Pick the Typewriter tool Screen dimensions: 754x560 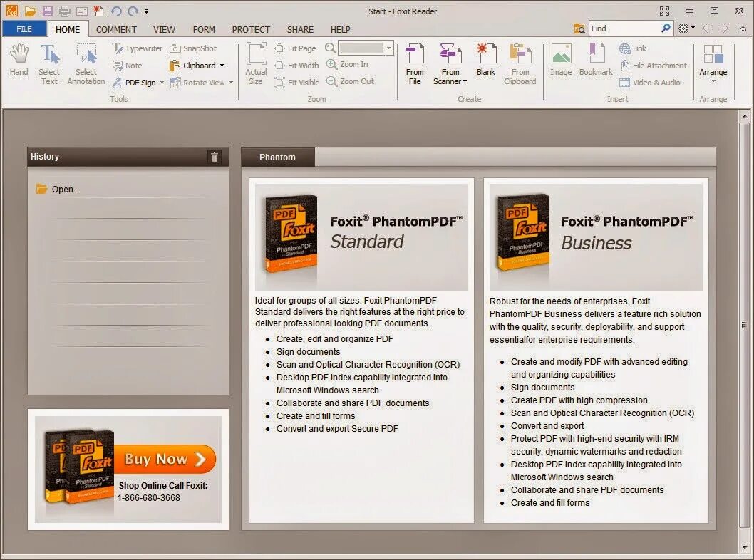(x=137, y=48)
